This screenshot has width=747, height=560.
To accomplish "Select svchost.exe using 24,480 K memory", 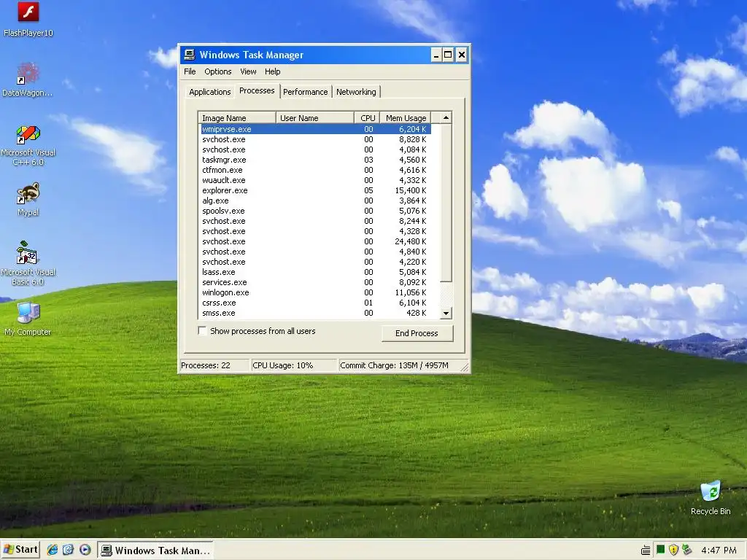I will point(315,241).
